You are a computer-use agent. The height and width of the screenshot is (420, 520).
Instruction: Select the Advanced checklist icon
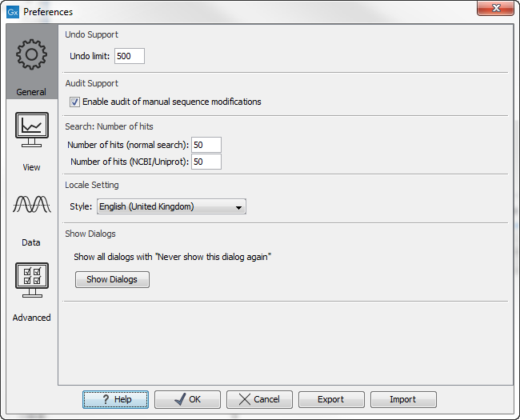[31, 280]
